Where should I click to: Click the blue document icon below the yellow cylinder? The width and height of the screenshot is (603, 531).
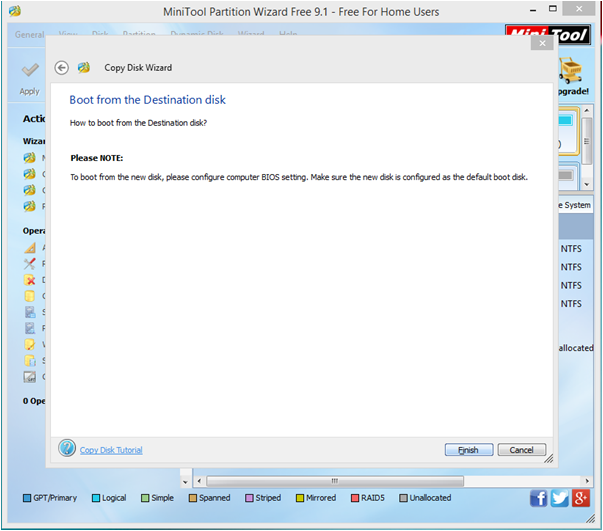(30, 312)
